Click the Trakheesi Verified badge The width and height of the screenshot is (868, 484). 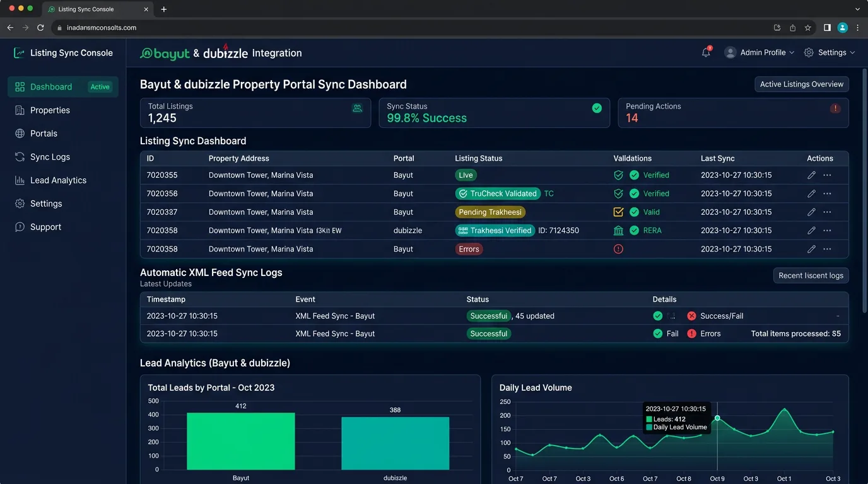(x=495, y=231)
